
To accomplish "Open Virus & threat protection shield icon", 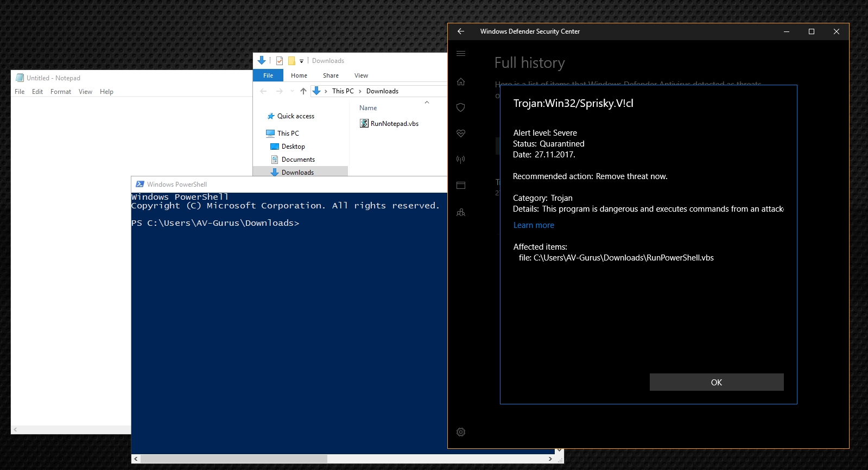I will 461,107.
